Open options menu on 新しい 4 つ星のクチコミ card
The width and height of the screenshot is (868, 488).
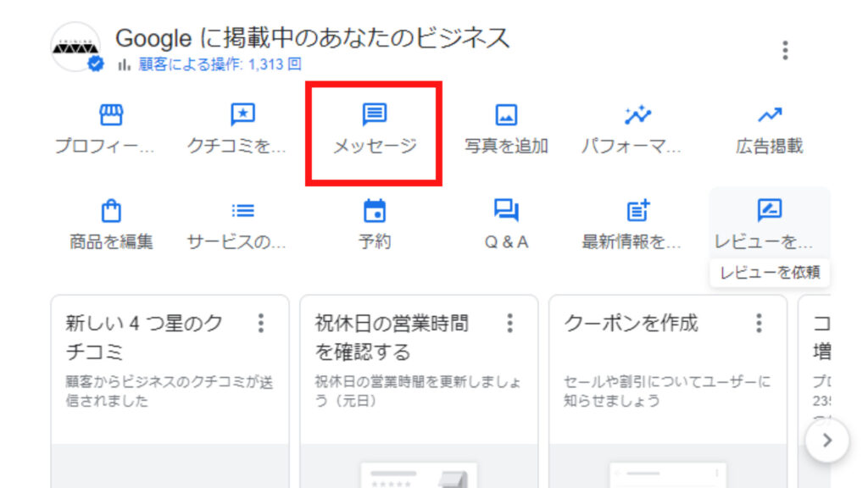(261, 323)
